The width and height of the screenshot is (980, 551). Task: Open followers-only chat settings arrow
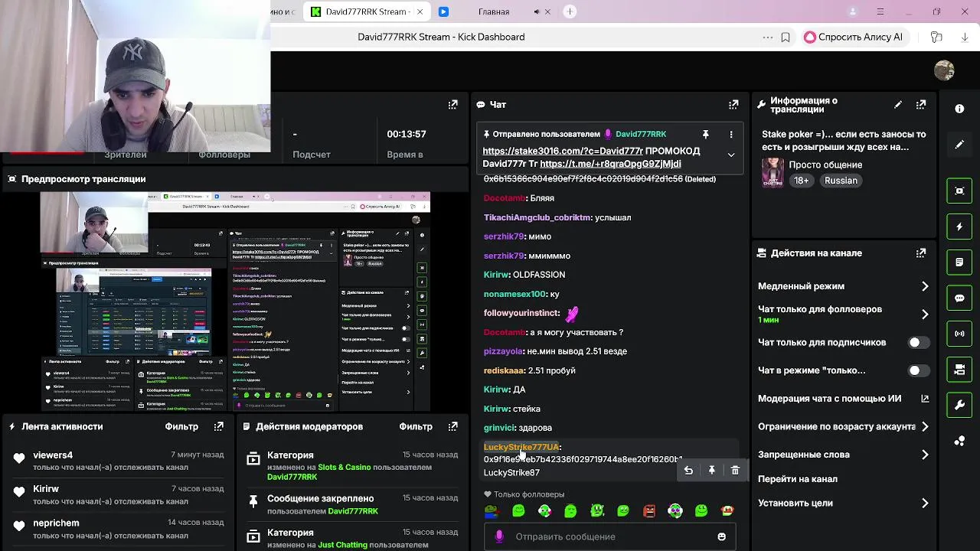(925, 314)
